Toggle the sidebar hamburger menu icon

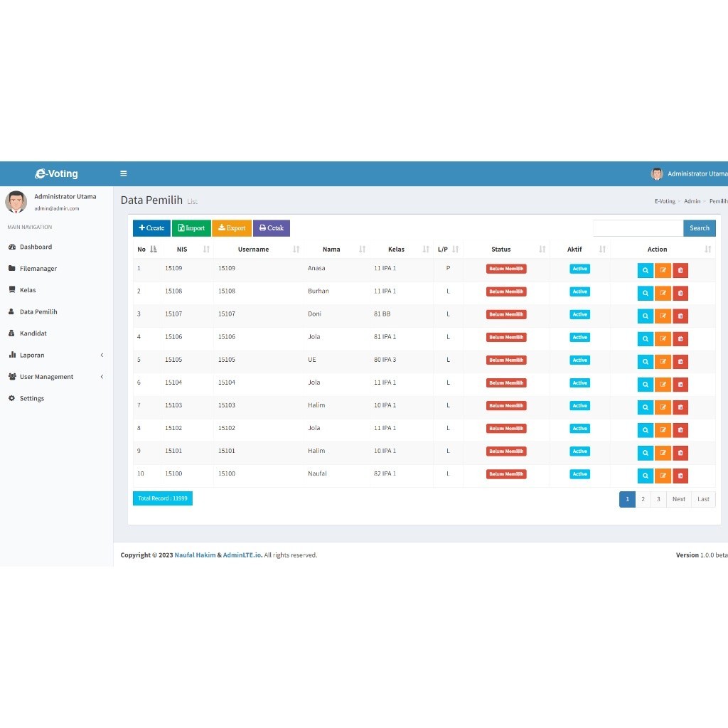pyautogui.click(x=124, y=173)
